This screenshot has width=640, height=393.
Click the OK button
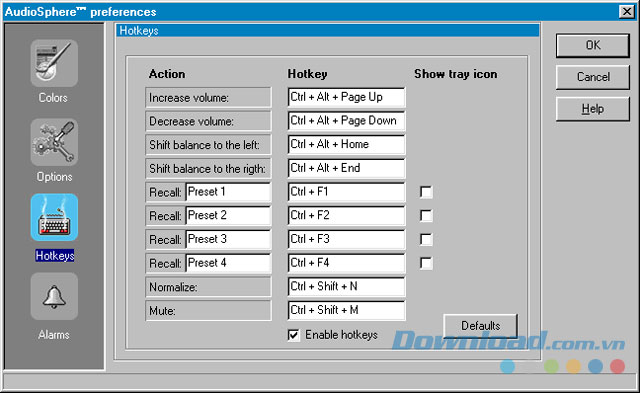(593, 45)
